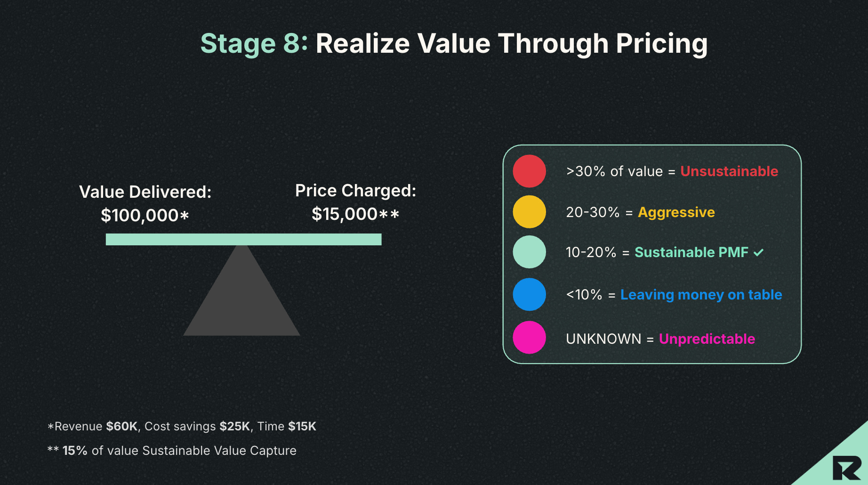Click the yellow Aggressive circle
The height and width of the screenshot is (485, 868).
coord(529,212)
